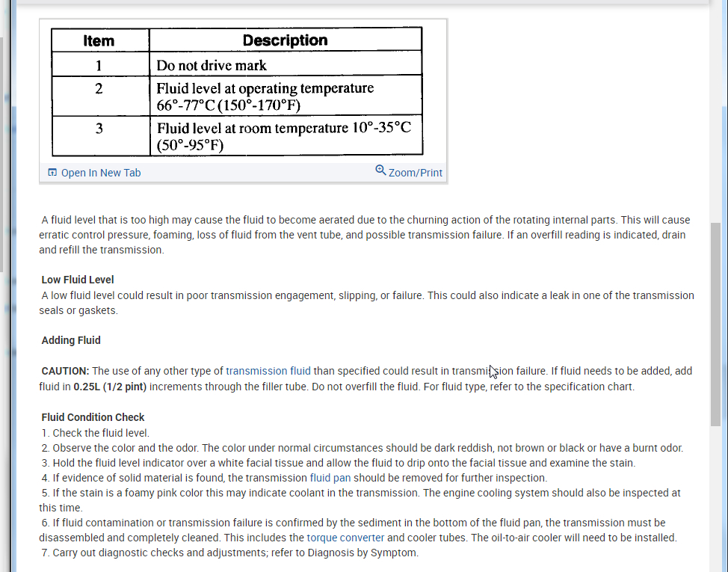Click step 3 about the white facial tissue
This screenshot has height=572, width=728.
[x=338, y=463]
